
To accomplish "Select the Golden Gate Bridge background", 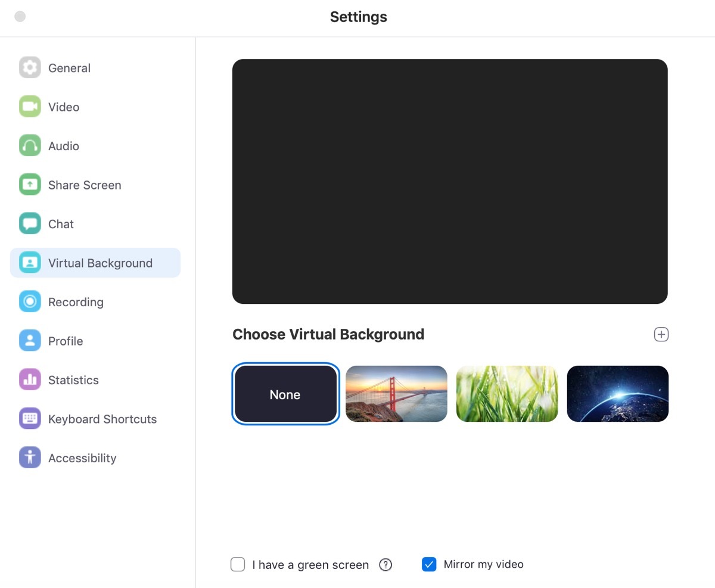I will click(396, 393).
